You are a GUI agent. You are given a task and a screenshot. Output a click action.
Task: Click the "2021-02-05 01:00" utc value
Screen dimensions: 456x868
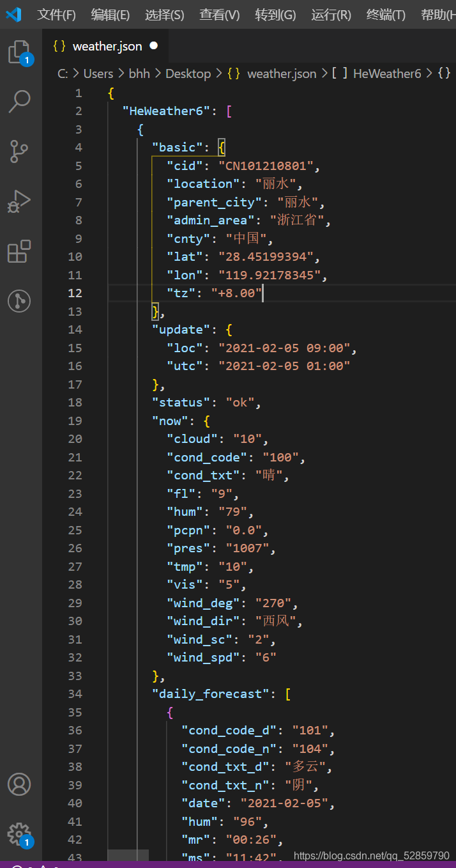click(284, 366)
